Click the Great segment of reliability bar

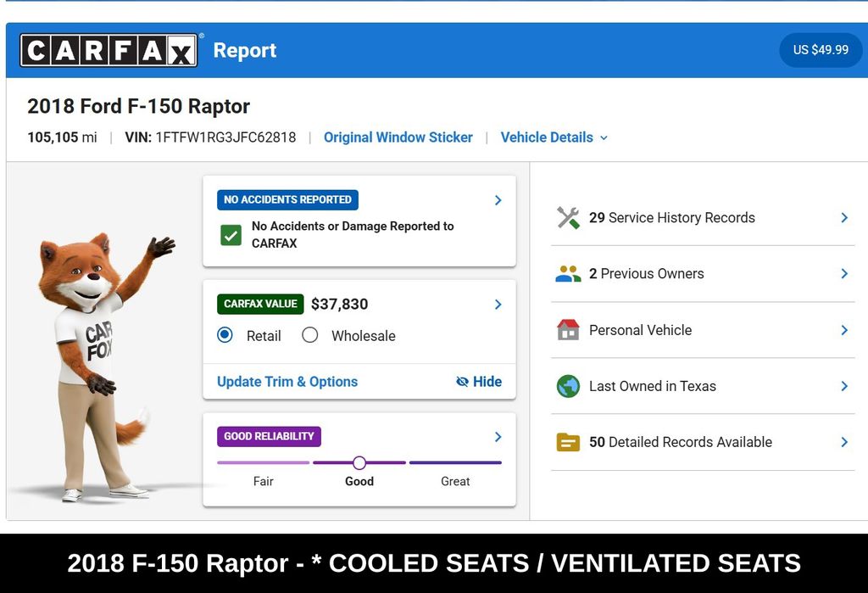455,462
